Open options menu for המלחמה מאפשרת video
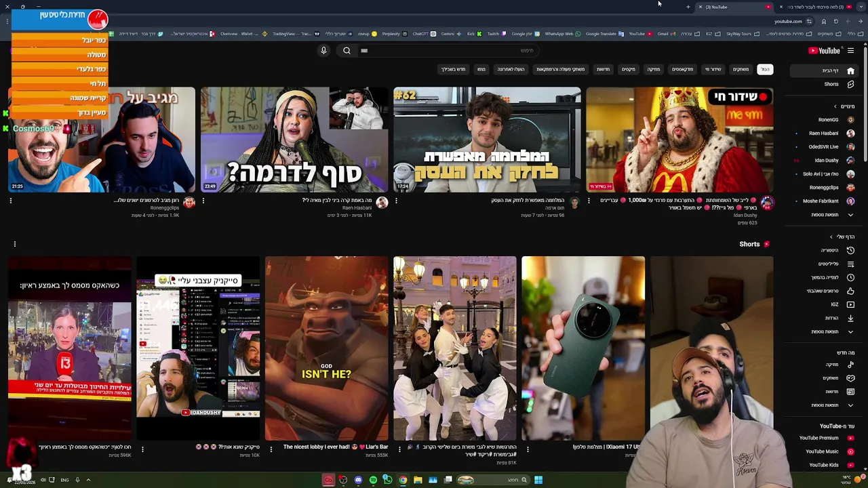This screenshot has width=868, height=488. click(396, 201)
